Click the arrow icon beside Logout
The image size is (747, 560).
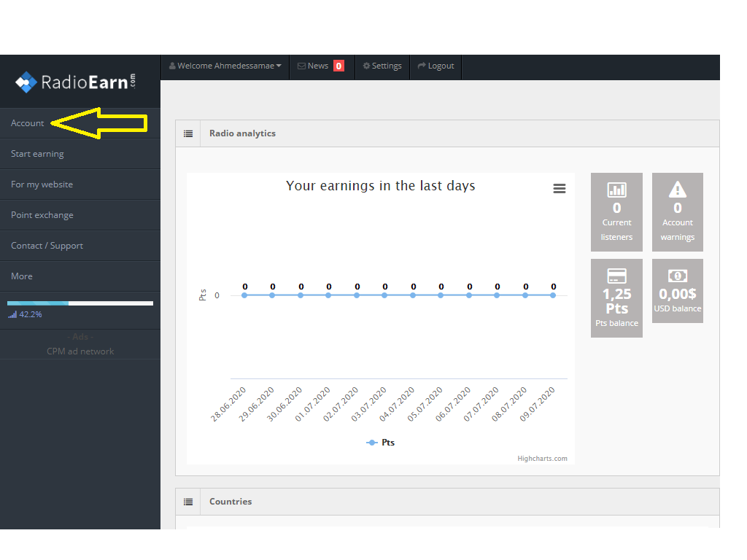(422, 66)
